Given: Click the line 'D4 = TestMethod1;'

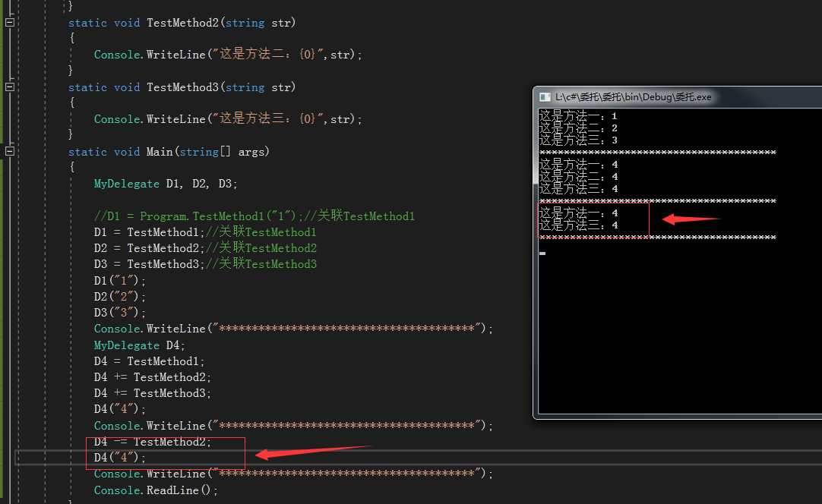Looking at the screenshot, I should tap(149, 361).
